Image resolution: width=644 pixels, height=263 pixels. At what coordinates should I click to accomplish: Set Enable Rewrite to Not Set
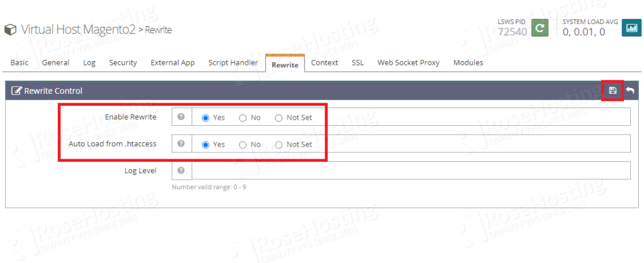click(279, 118)
